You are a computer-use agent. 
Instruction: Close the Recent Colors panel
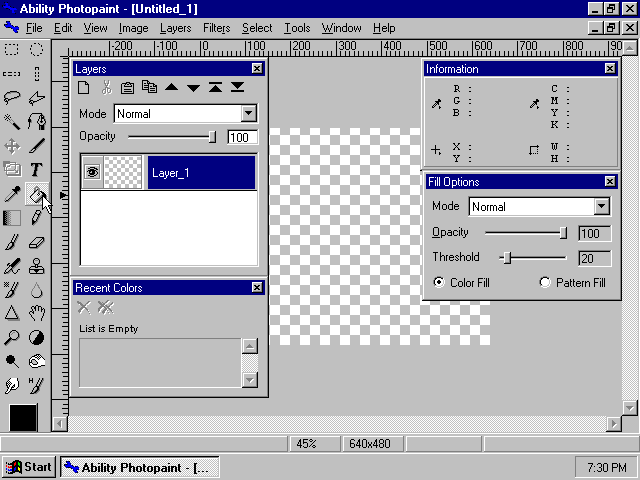tap(257, 288)
